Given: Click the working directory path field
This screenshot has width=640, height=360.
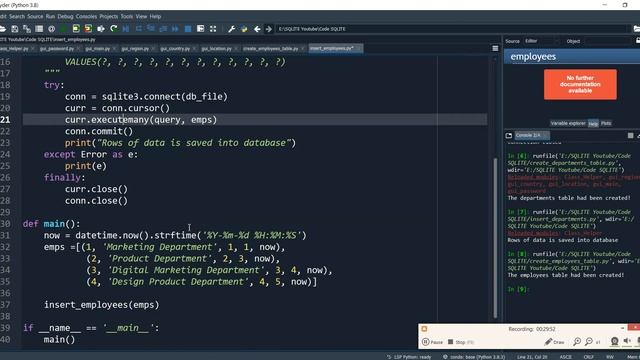Looking at the screenshot, I should [x=452, y=29].
